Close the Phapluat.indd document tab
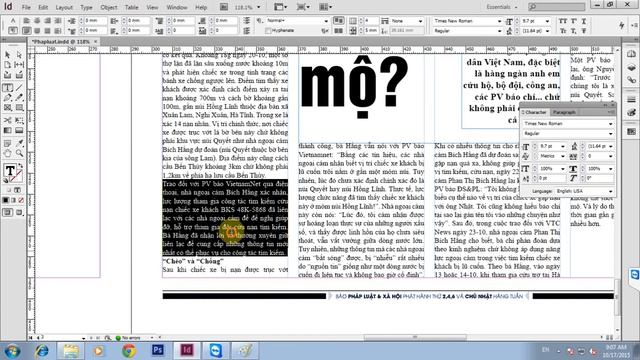This screenshot has height=360, width=640. pyautogui.click(x=96, y=41)
